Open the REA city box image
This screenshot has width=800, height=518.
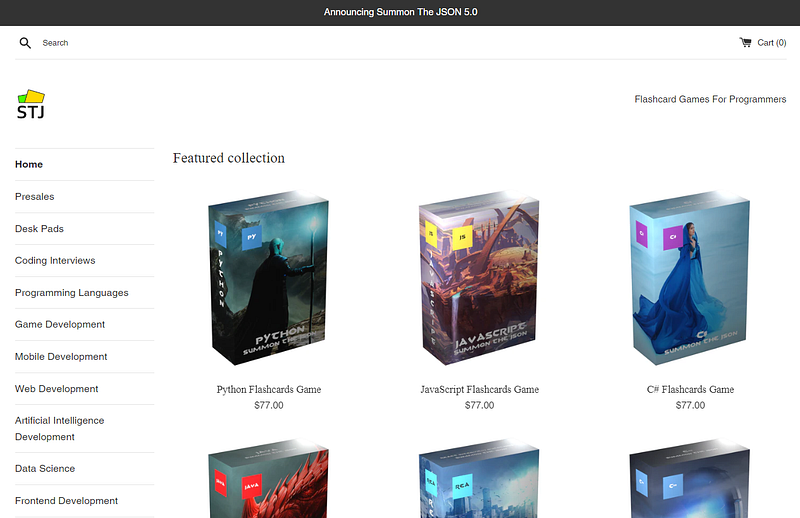coord(479,478)
